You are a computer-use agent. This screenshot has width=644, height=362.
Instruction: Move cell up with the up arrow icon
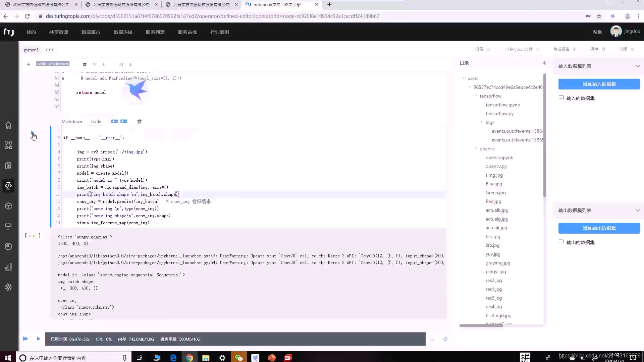coord(94,64)
